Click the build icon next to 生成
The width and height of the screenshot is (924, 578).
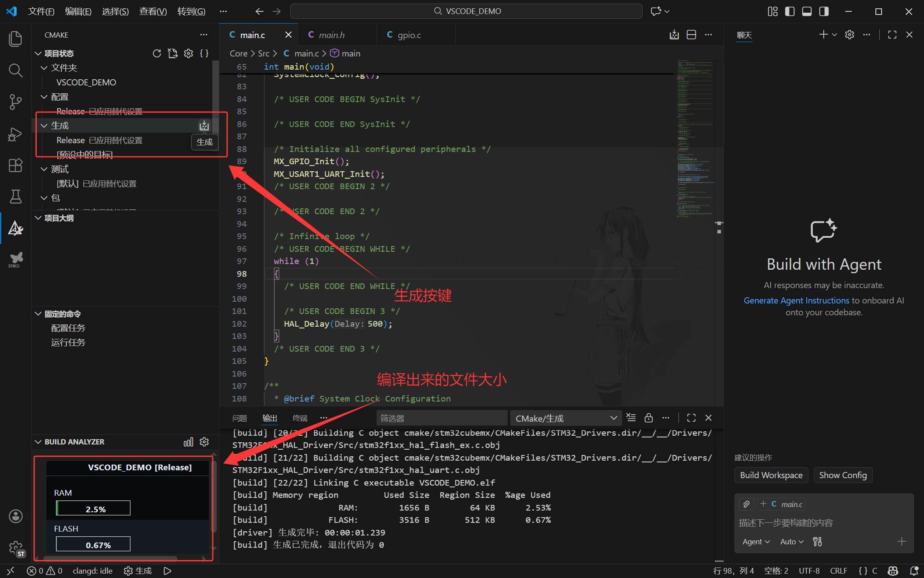coord(204,126)
